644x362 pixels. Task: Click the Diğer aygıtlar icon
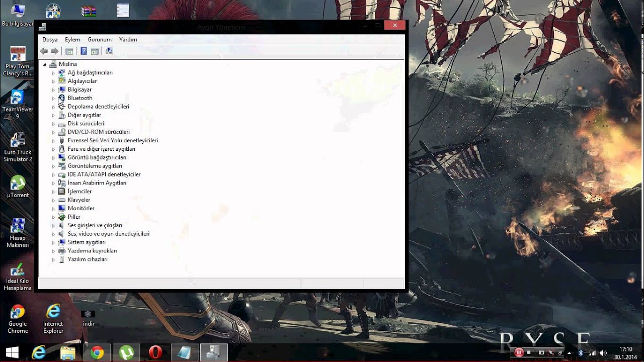pyautogui.click(x=61, y=115)
